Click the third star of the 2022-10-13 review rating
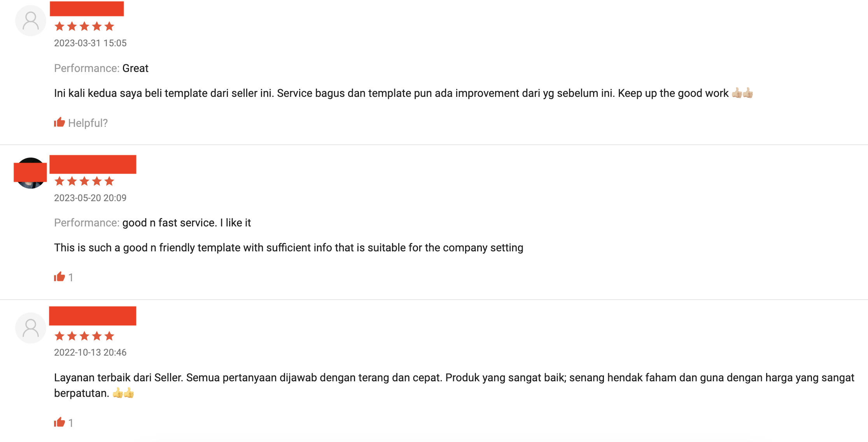This screenshot has height=442, width=868. click(x=84, y=336)
